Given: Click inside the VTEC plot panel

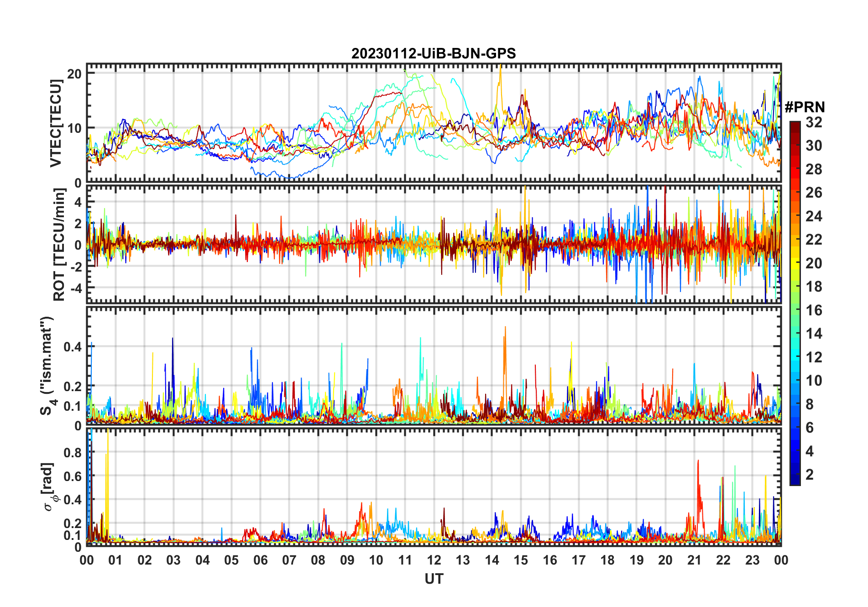Looking at the screenshot, I should click(x=434, y=123).
